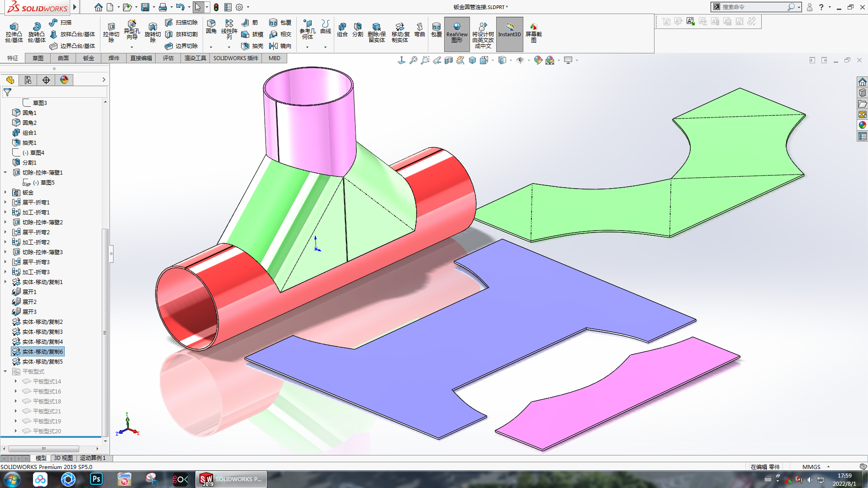The width and height of the screenshot is (868, 488).
Task: Select the Move/Copy Bodies (移动/复制实体) tool
Action: coord(400,32)
